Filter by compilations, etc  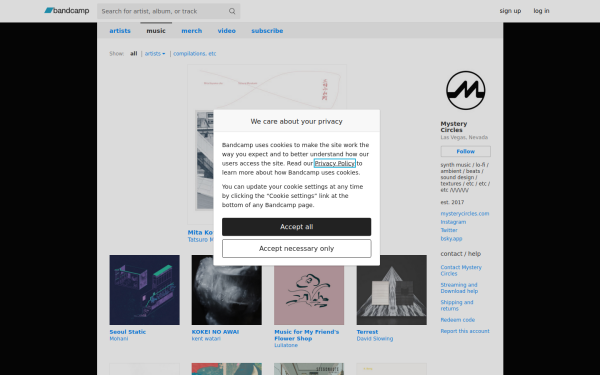[194, 54]
